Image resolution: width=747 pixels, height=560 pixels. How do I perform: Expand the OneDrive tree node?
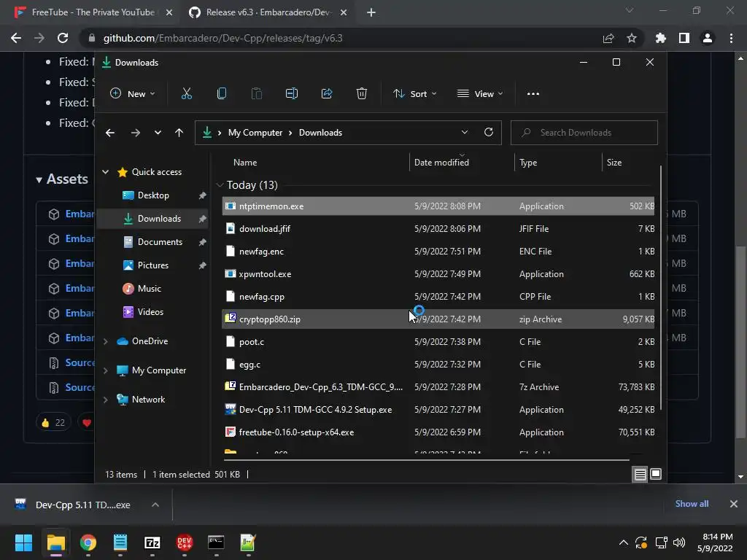click(x=105, y=341)
